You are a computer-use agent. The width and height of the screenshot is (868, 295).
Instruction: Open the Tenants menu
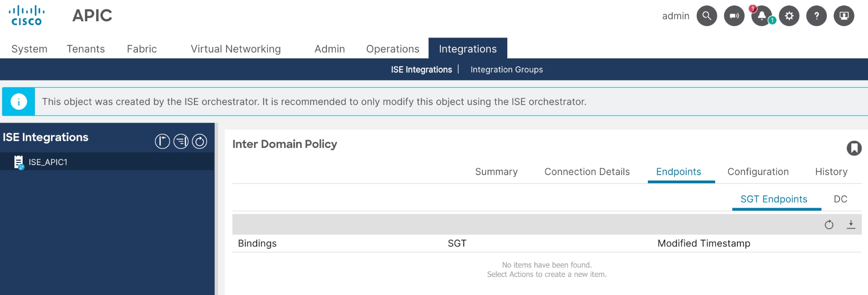(86, 49)
